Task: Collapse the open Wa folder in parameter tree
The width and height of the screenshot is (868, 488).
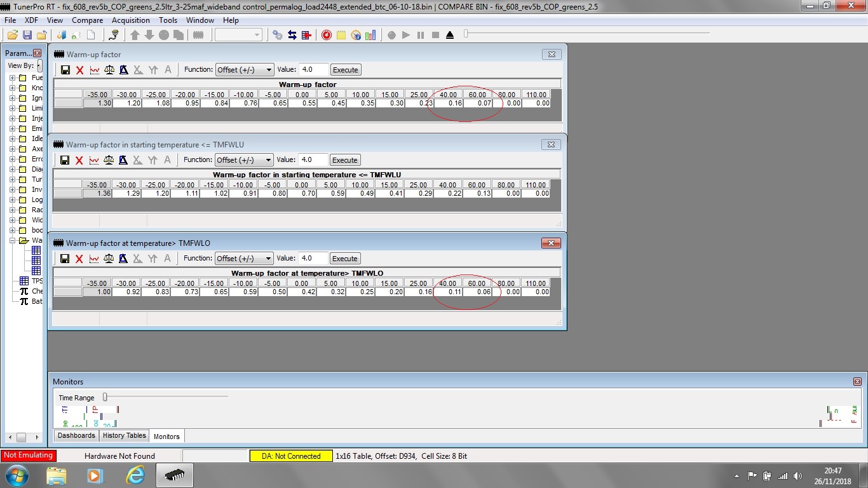Action: 12,240
